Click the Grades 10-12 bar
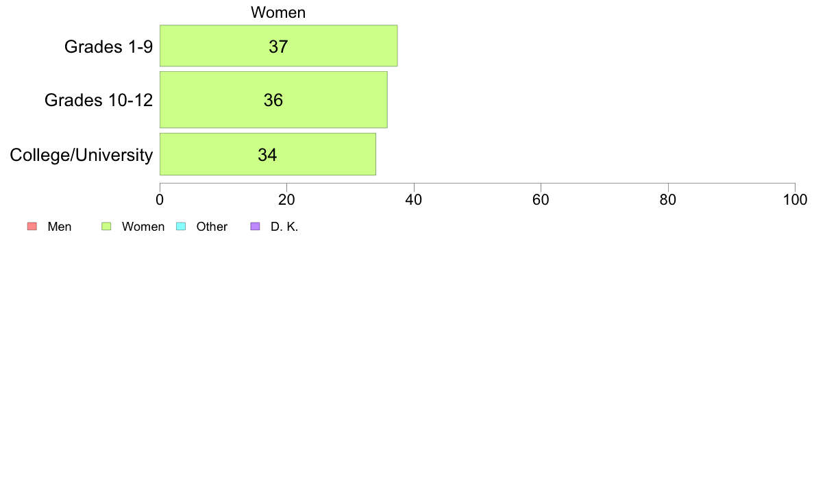Viewport: 814px width, 504px height. (273, 100)
